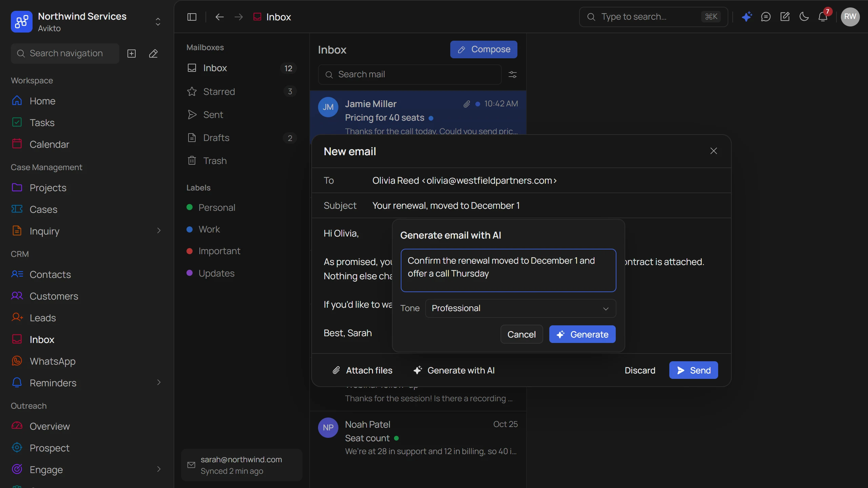
Task: Go back with the left arrow
Action: pyautogui.click(x=220, y=17)
